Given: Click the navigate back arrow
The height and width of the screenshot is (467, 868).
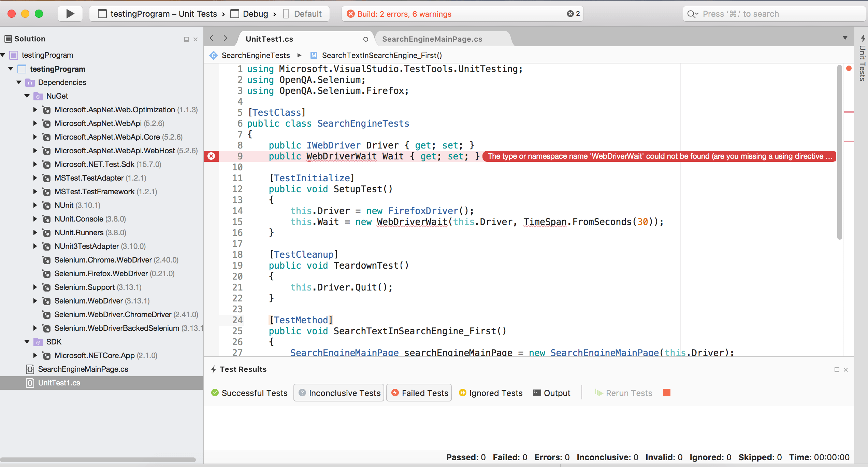Looking at the screenshot, I should click(212, 38).
